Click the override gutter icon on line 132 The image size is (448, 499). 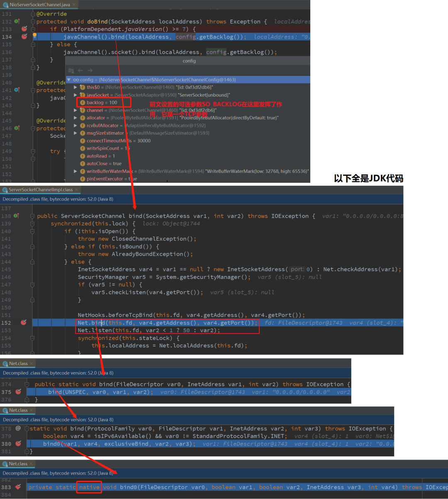coord(17,21)
